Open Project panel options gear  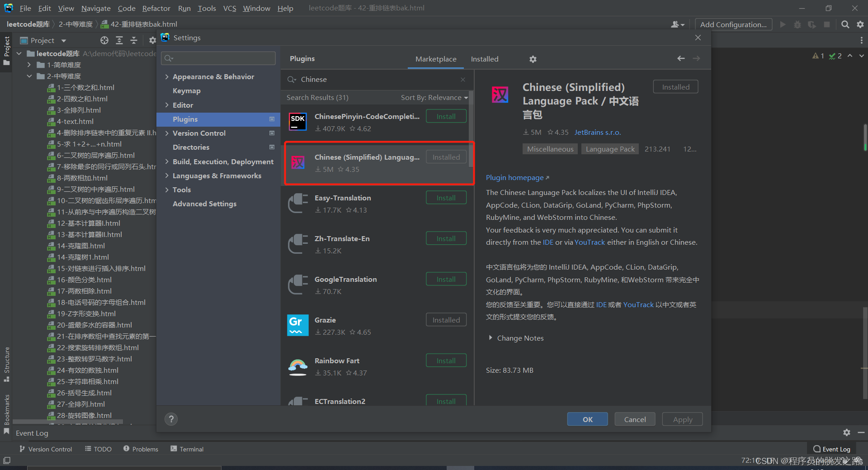[152, 41]
